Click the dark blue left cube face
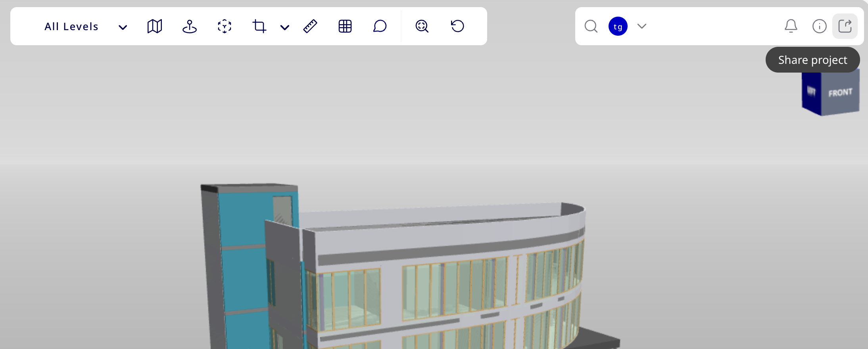868x349 pixels. pos(811,93)
